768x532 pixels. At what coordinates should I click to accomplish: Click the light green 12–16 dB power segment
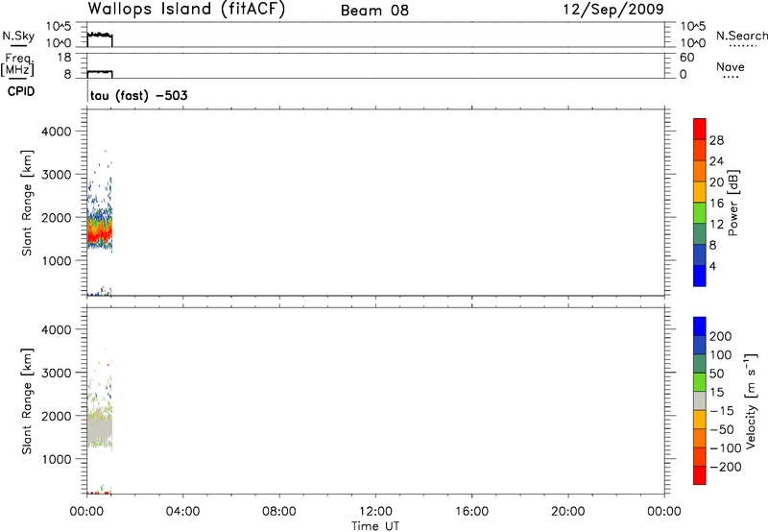click(x=700, y=212)
